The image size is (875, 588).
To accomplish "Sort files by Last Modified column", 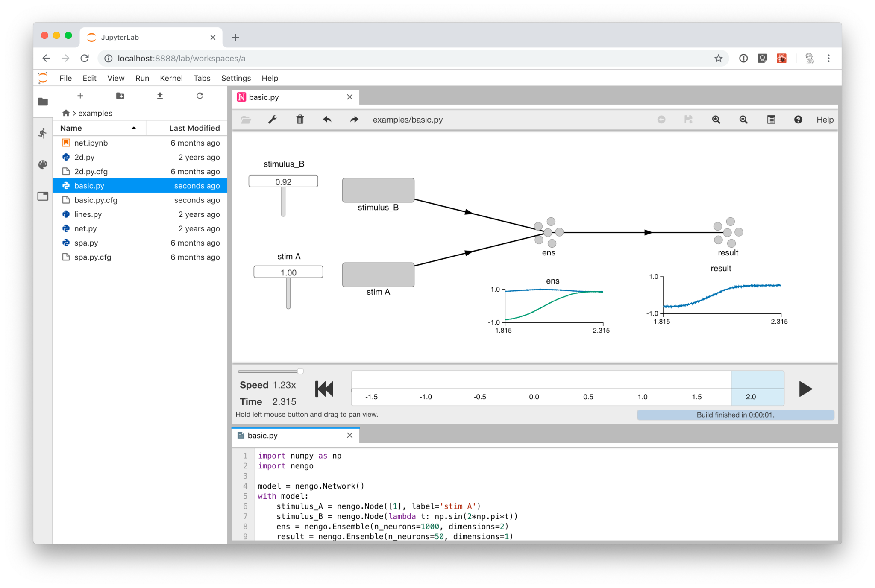I will click(x=194, y=128).
